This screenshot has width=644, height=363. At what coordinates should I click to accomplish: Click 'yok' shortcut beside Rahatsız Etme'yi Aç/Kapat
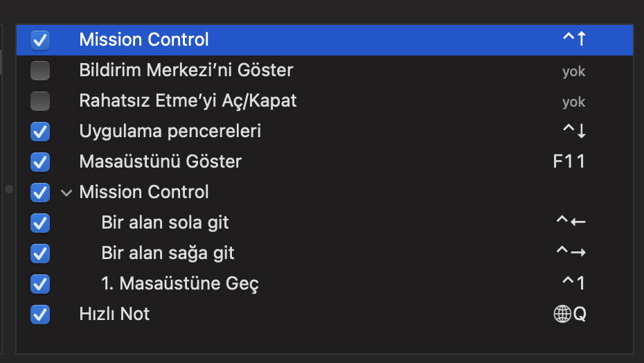(574, 102)
